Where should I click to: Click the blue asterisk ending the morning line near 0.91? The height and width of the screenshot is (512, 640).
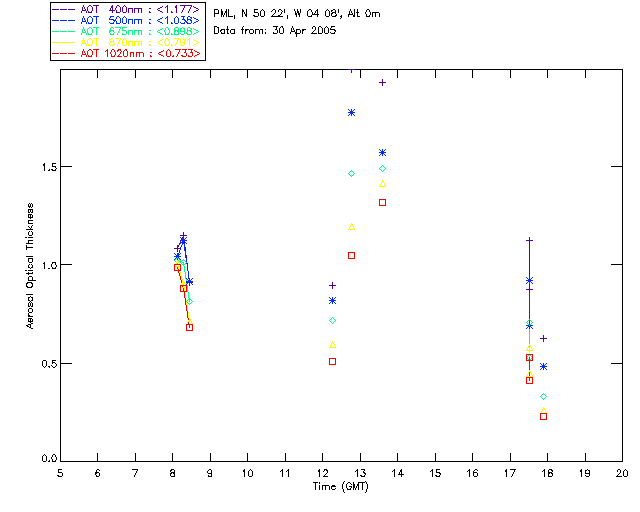[189, 282]
